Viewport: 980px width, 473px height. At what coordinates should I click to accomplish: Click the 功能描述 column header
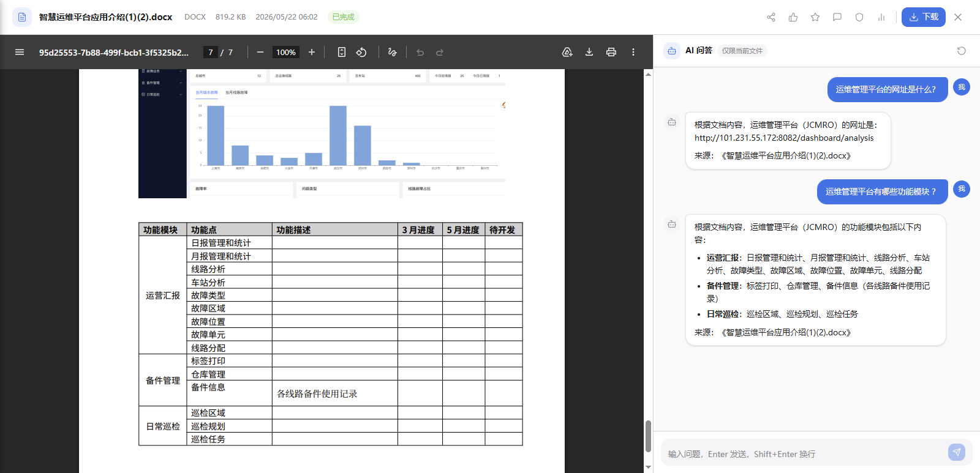[335, 230]
